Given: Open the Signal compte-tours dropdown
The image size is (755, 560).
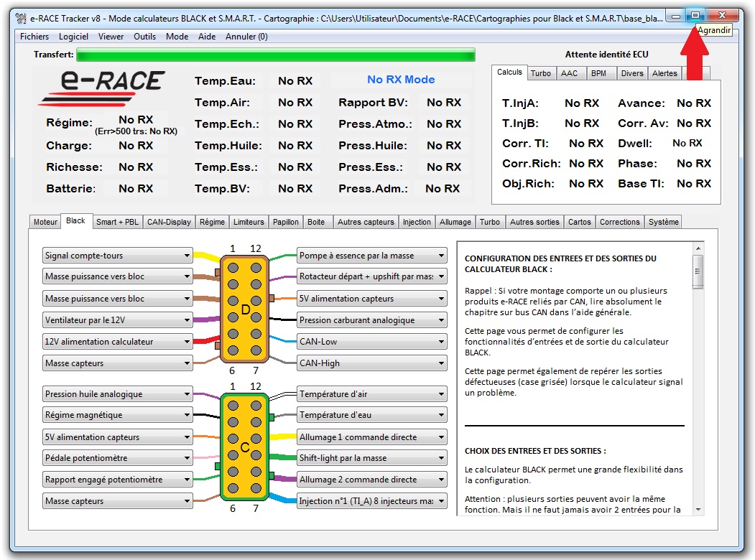Looking at the screenshot, I should (187, 256).
